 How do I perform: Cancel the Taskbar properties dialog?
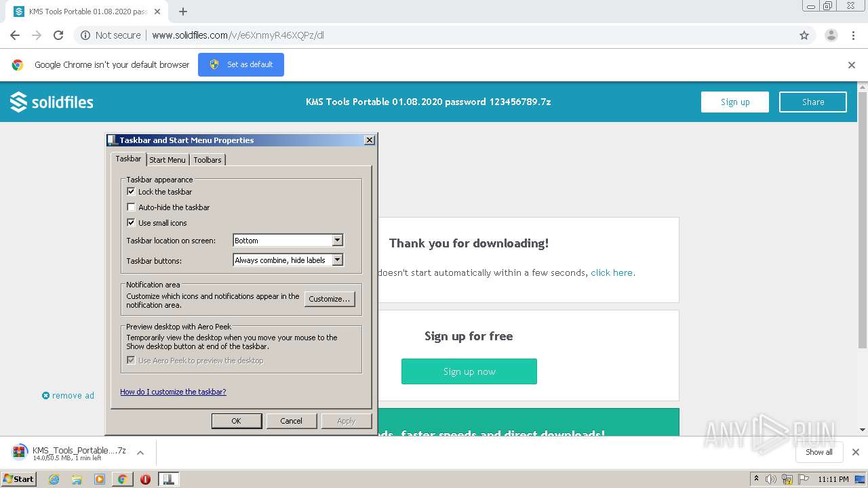tap(292, 421)
